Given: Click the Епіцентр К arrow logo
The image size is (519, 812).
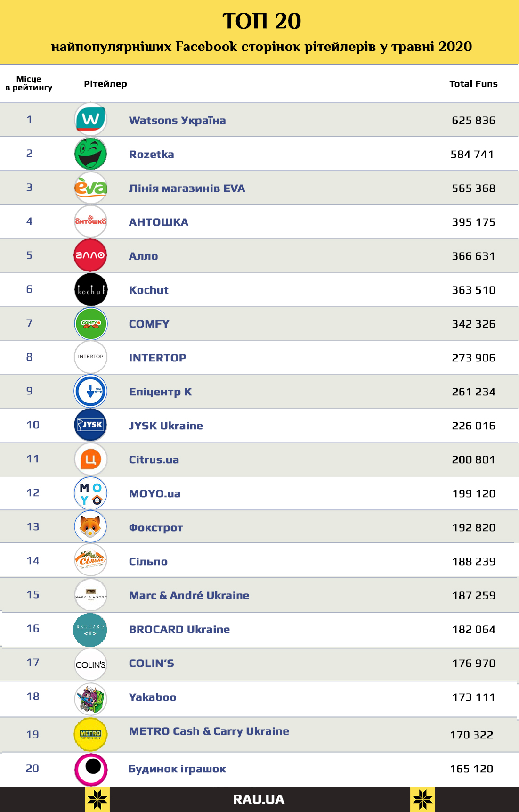Looking at the screenshot, I should click(91, 391).
